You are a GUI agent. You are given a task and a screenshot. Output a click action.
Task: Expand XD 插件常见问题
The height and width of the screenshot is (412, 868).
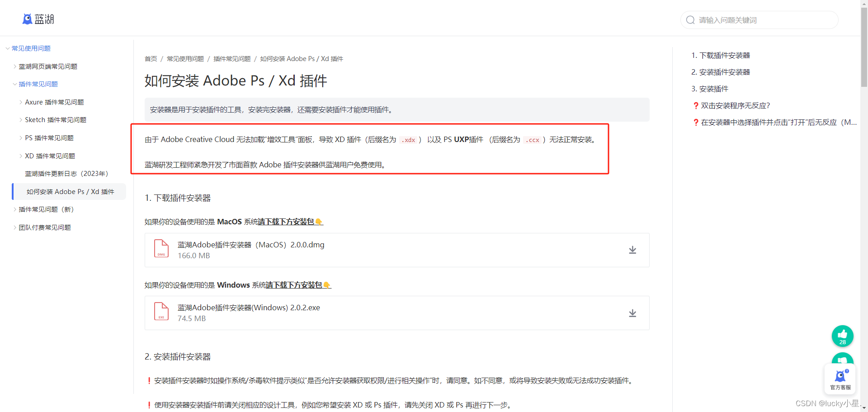[x=21, y=156]
